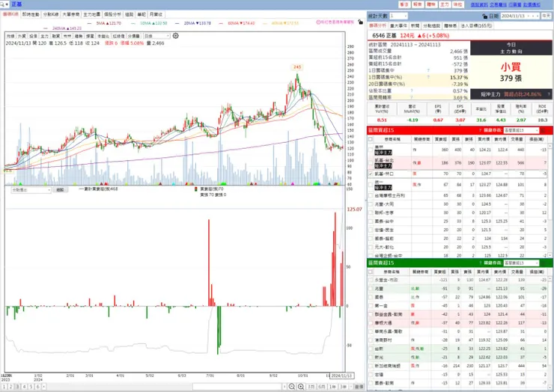Tick the checkbox for the 永豐金 sell row
The width and height of the screenshot is (554, 392).
coord(371,280)
